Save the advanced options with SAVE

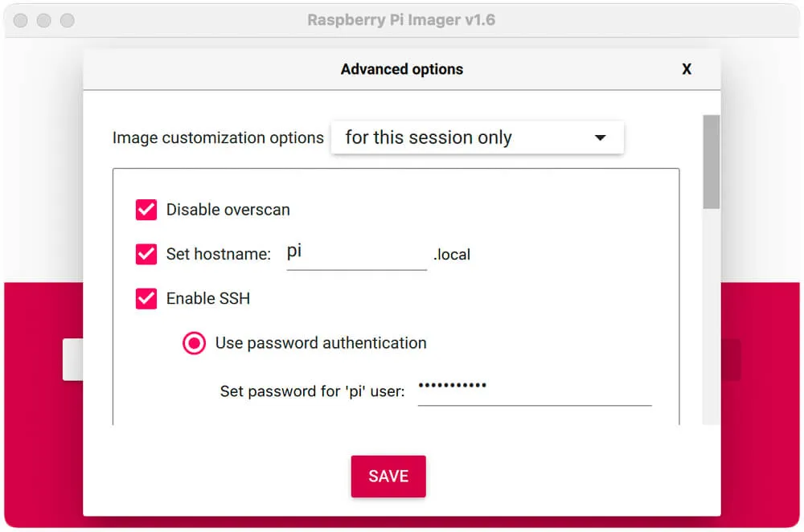point(388,476)
